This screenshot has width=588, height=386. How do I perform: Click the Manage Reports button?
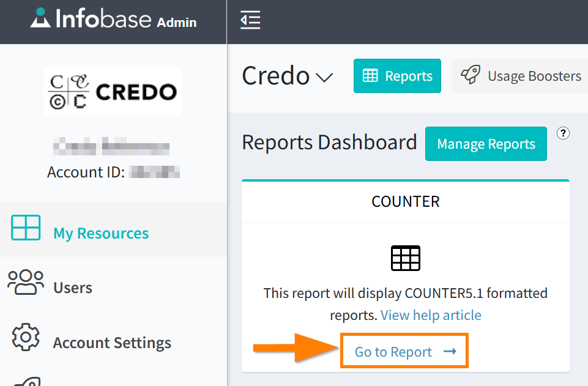pos(486,144)
